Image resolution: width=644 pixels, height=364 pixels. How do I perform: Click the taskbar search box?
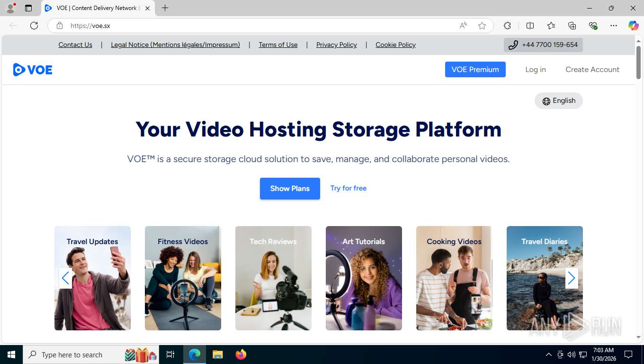pyautogui.click(x=91, y=355)
